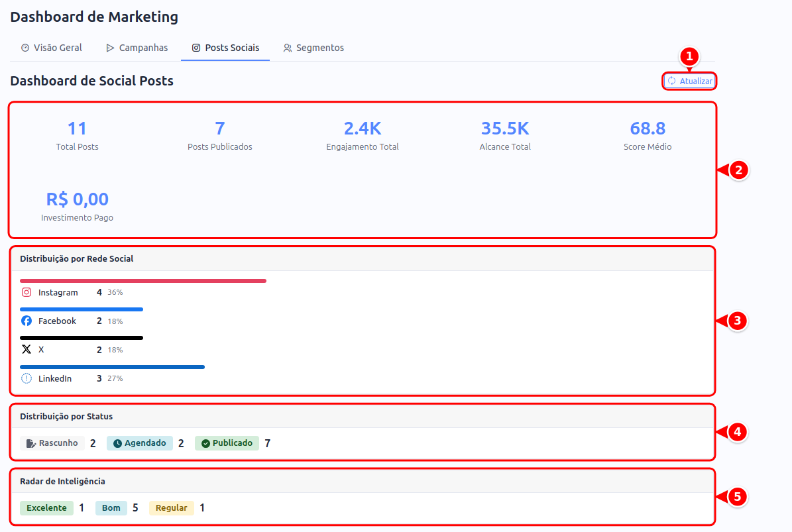Click the Engajamento Total label
This screenshot has width=792, height=532.
click(x=362, y=147)
